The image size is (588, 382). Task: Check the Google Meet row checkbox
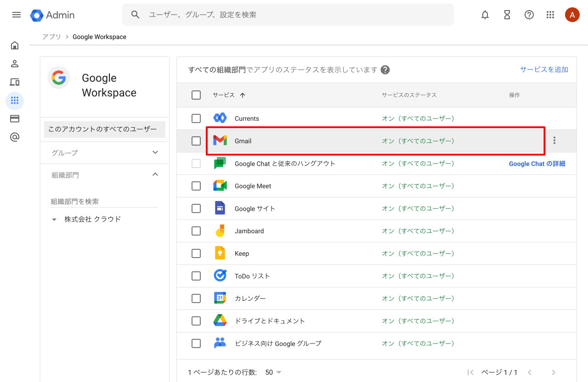[x=196, y=186]
